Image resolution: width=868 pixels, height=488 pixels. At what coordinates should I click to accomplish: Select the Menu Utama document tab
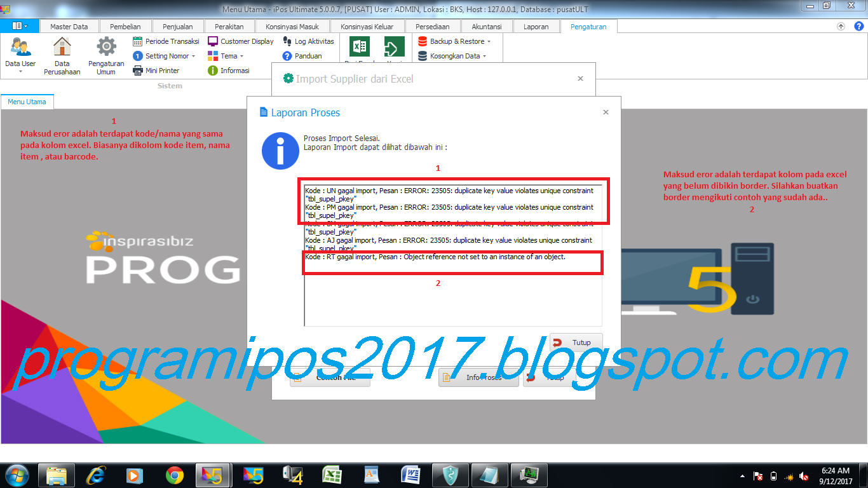click(27, 102)
